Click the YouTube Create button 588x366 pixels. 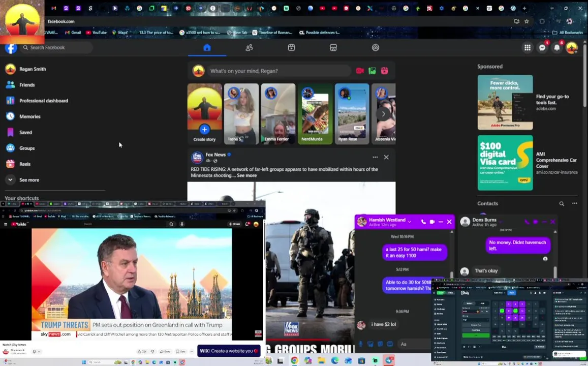click(234, 224)
